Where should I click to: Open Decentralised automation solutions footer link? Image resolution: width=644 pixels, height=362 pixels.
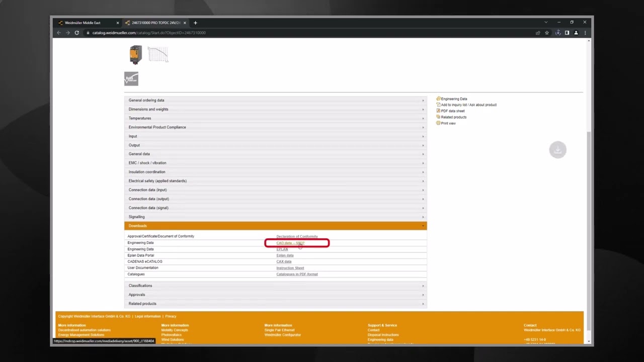pos(84,330)
